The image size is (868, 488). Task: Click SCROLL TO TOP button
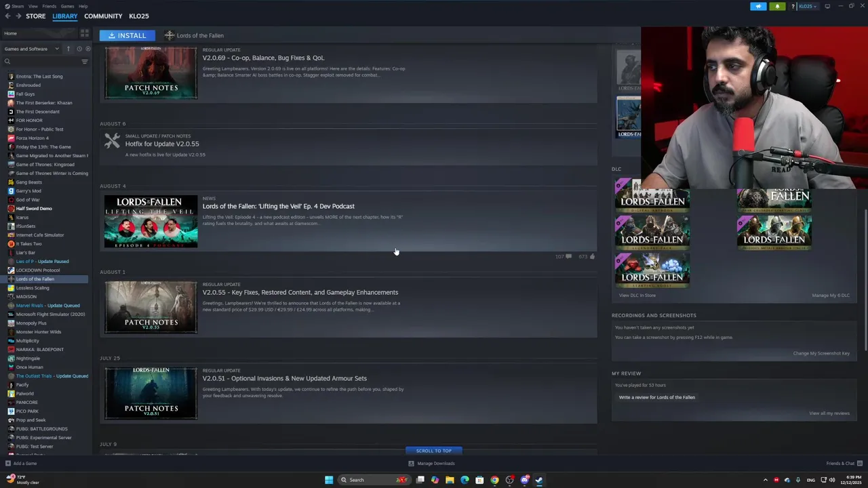434,451
